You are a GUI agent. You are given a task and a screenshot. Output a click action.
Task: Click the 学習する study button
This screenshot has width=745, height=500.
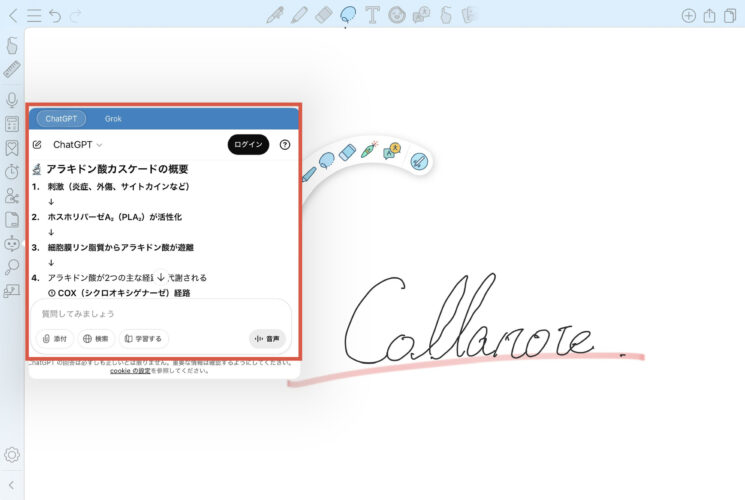tap(143, 339)
